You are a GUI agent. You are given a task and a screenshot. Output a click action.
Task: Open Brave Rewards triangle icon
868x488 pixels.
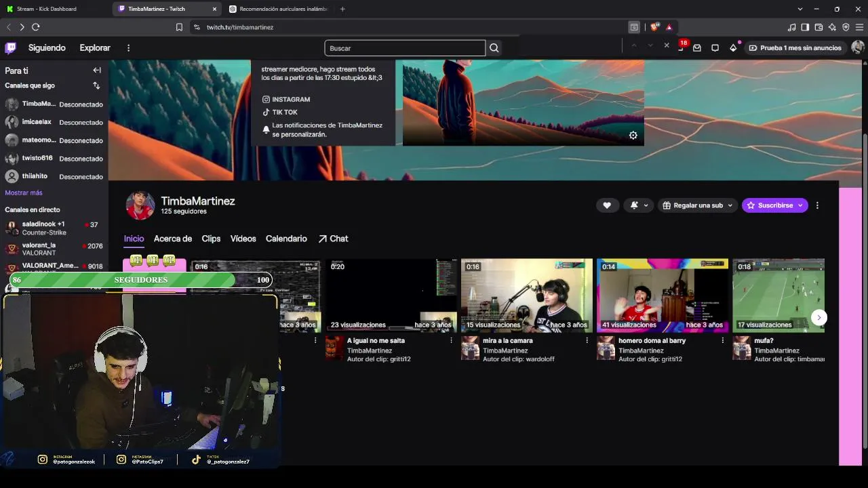point(669,27)
